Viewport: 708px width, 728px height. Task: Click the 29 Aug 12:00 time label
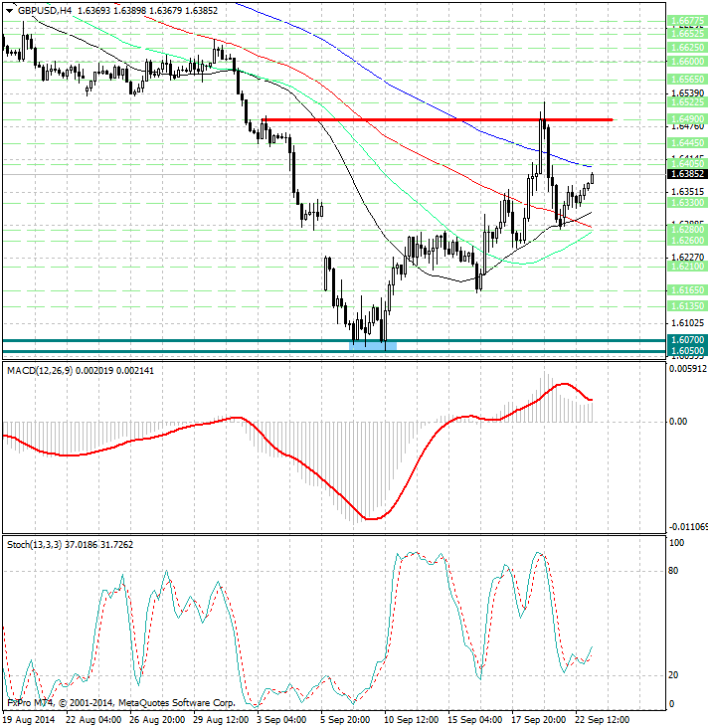tap(221, 720)
